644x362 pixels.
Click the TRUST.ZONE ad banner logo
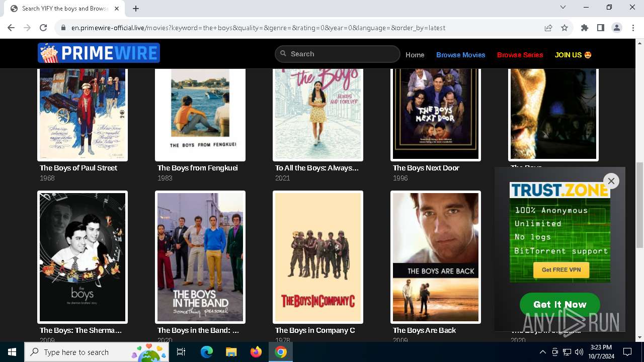tap(559, 190)
